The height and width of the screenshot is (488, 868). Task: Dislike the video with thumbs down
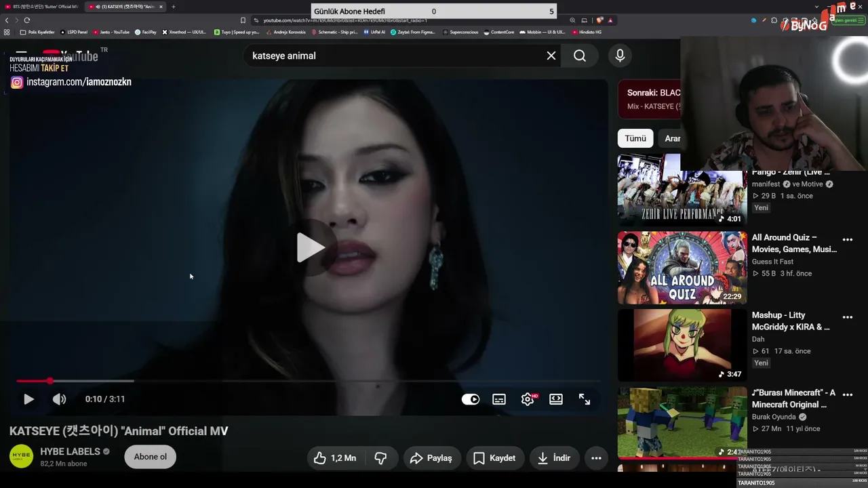click(x=380, y=458)
